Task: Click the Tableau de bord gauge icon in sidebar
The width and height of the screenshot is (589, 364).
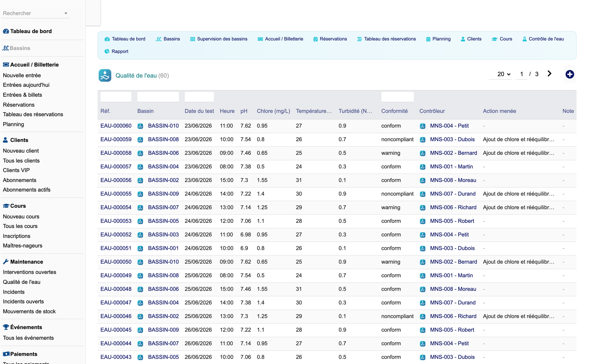Action: pyautogui.click(x=6, y=31)
